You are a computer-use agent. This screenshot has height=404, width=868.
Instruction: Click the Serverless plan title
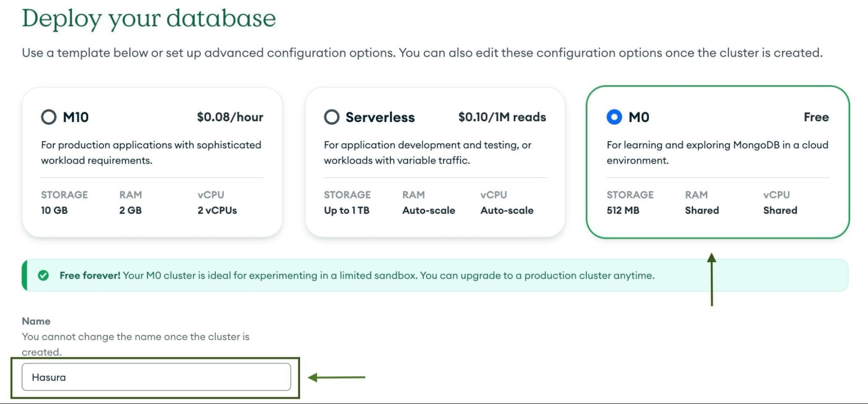(380, 117)
